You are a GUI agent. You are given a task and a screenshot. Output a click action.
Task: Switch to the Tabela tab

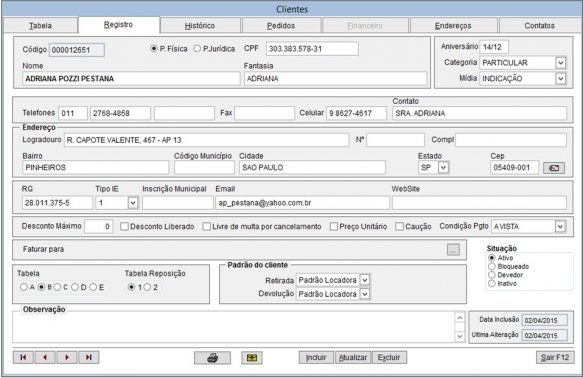[41, 26]
